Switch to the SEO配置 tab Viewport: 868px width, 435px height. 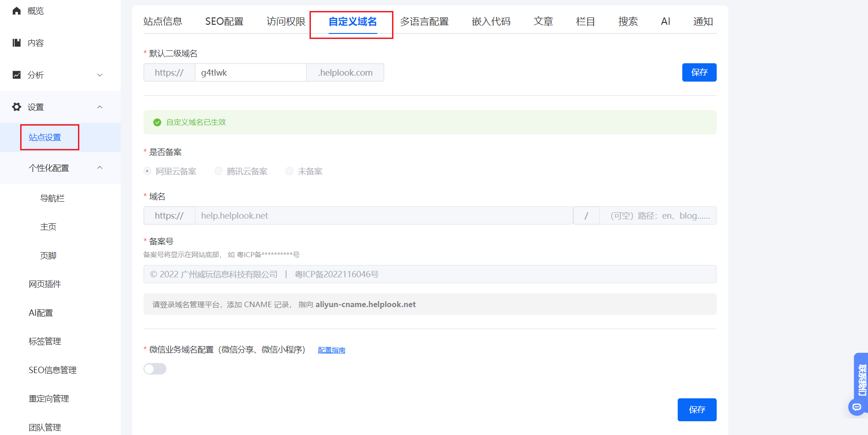(224, 22)
